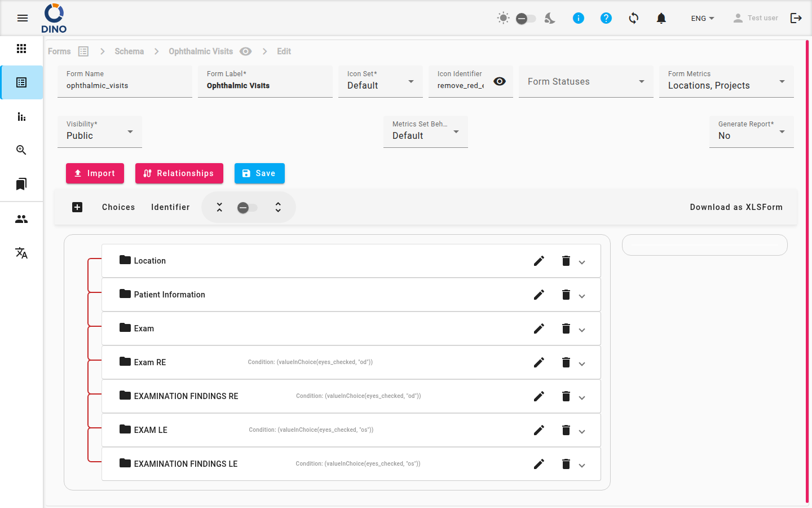Go to the Forms breadcrumb

59,51
